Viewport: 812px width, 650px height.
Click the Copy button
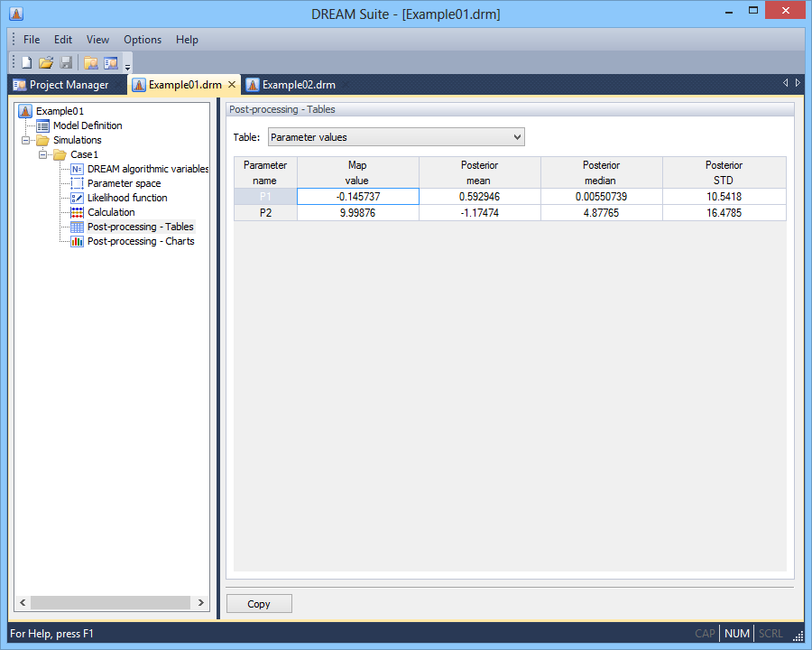(259, 603)
